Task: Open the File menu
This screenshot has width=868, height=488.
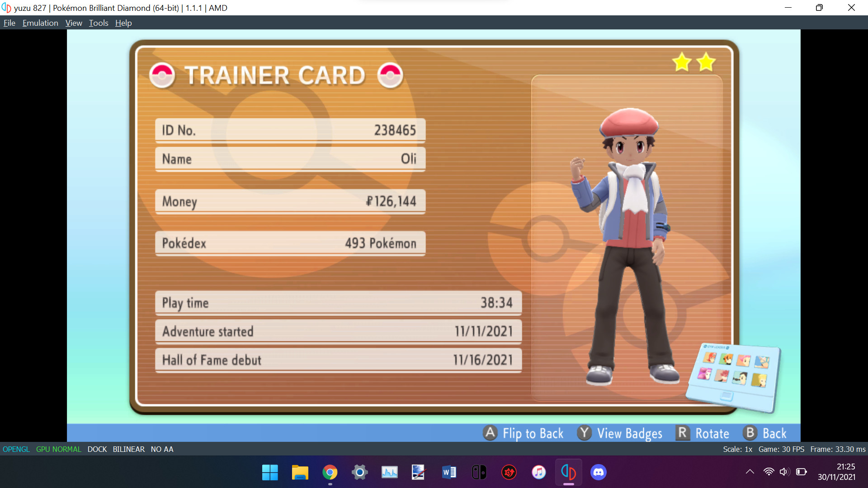Action: [x=9, y=23]
